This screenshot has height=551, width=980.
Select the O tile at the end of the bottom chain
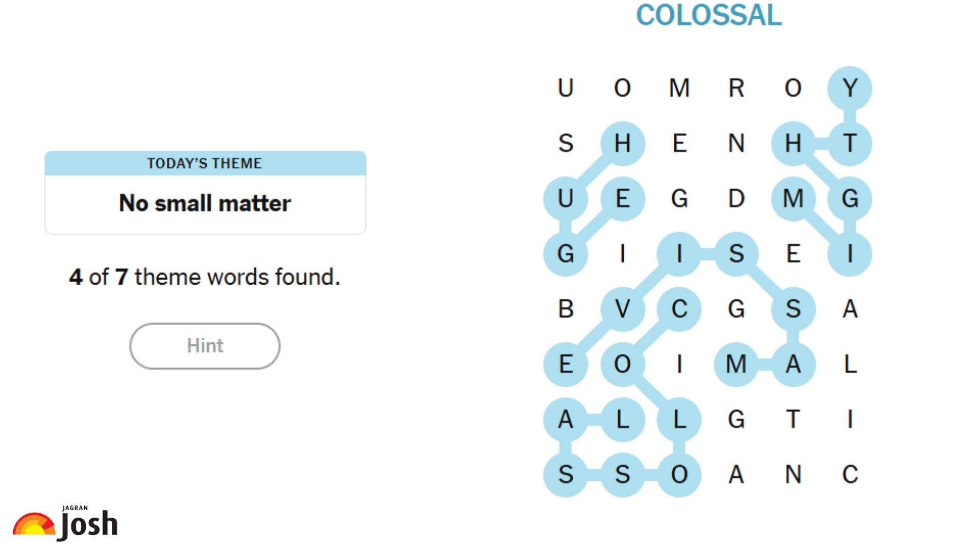(679, 474)
